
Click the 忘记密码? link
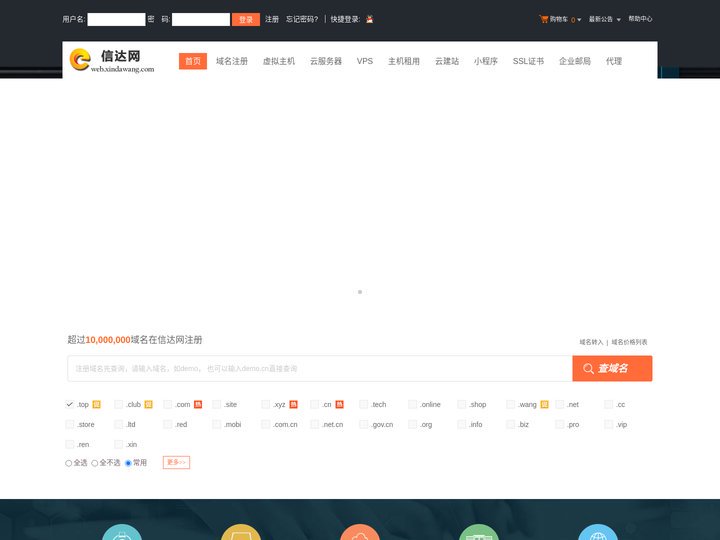tap(302, 19)
